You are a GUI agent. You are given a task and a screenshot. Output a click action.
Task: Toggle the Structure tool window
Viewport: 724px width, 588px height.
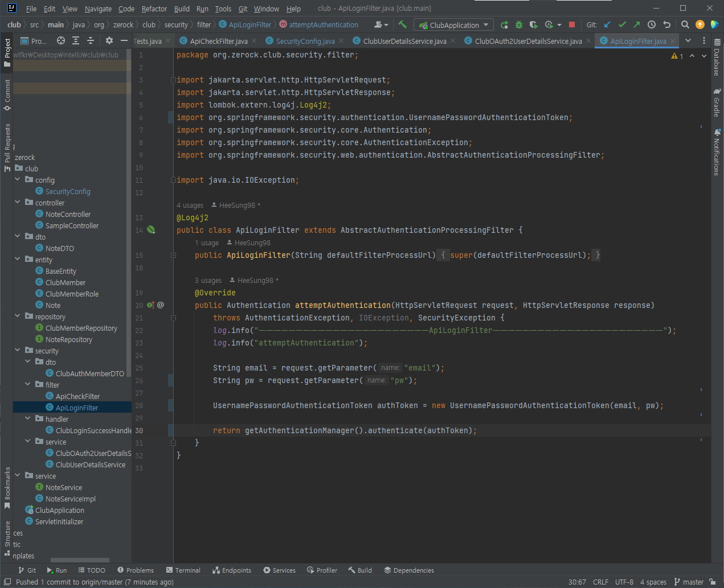7,538
